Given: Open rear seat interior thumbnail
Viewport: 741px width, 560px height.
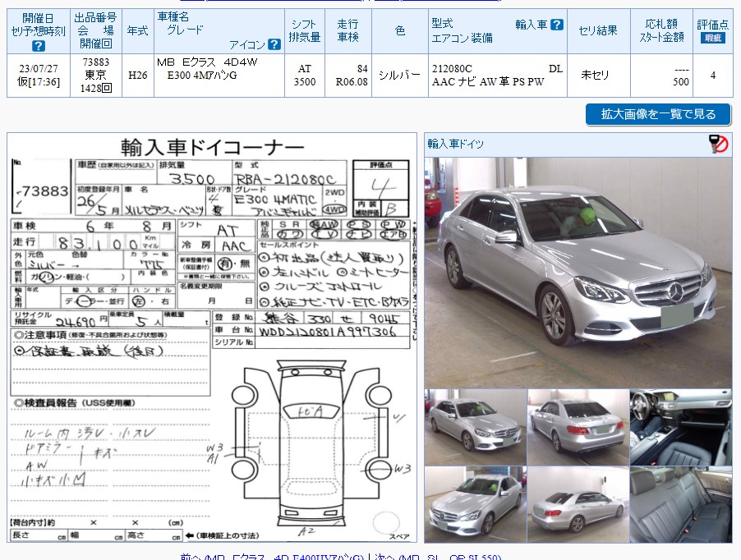Looking at the screenshot, I should coord(681,504).
